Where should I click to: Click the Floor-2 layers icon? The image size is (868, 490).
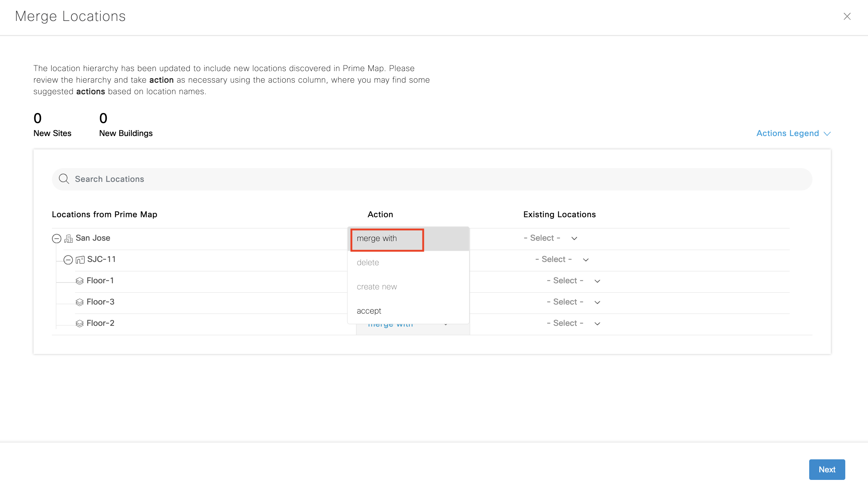coord(80,324)
